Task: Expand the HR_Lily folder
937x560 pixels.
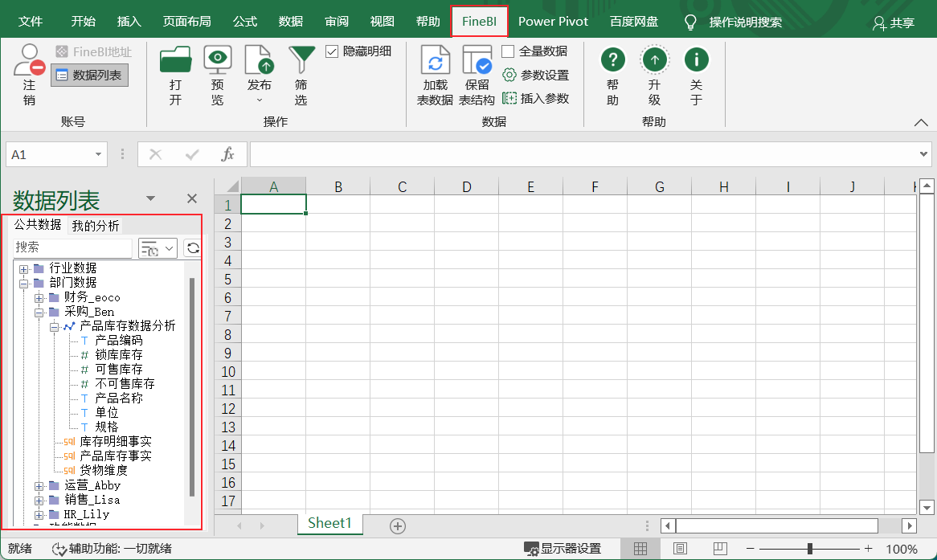Action: pos(39,514)
